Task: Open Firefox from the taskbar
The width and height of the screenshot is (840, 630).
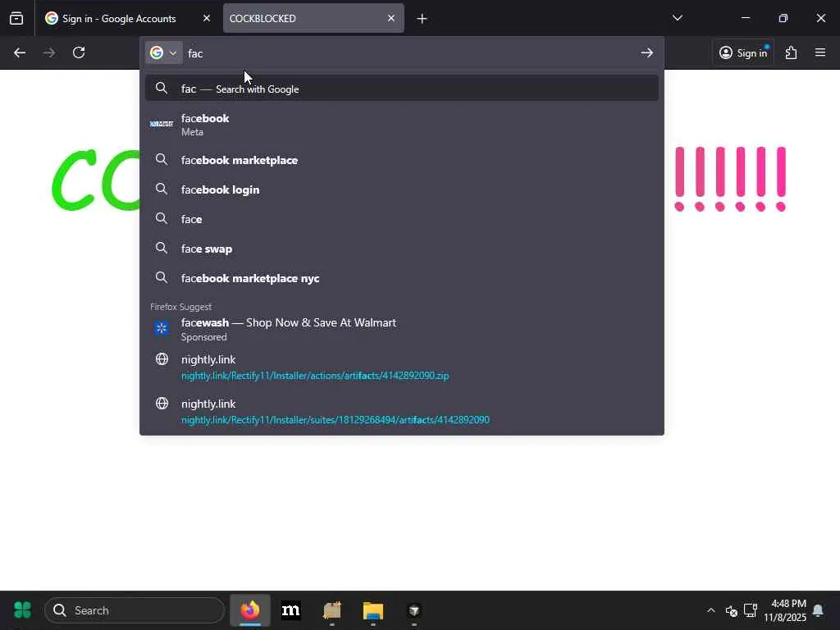Action: coord(250,610)
